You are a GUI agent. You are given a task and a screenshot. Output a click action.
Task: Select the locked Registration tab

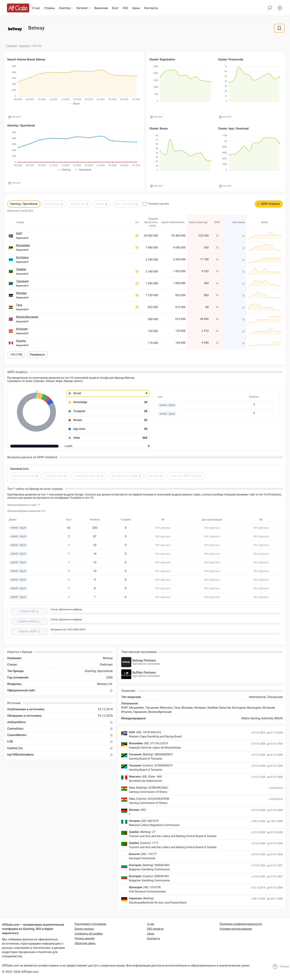pos(54,204)
